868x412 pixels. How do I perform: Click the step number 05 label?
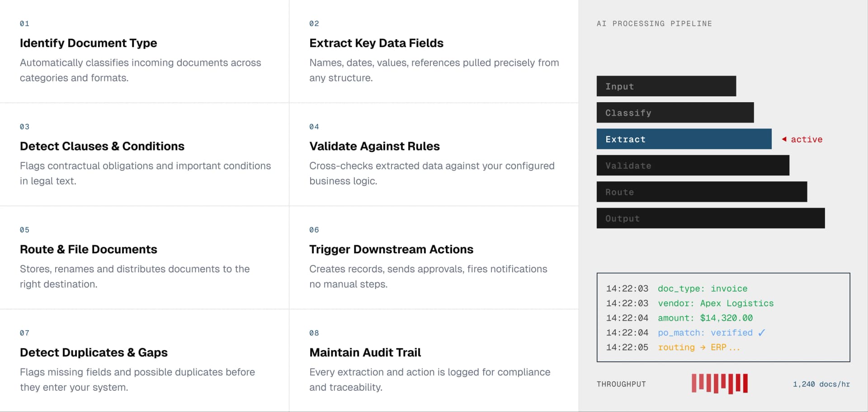pyautogui.click(x=24, y=230)
